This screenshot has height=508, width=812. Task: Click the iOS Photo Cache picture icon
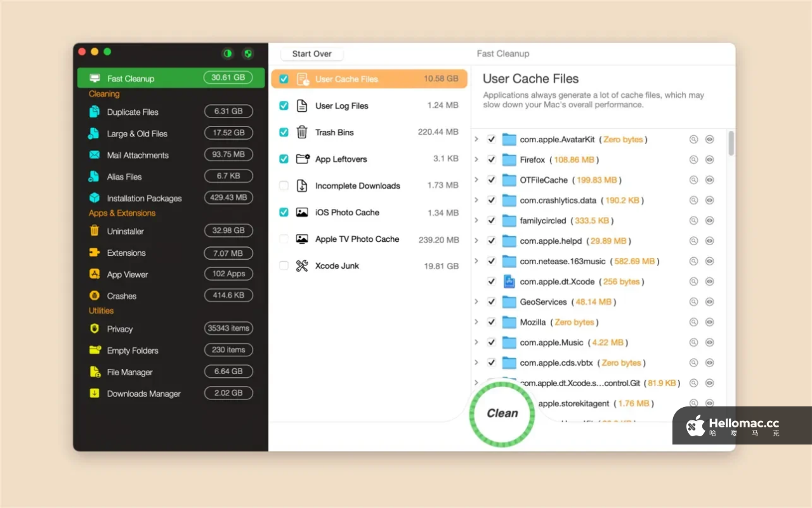pyautogui.click(x=302, y=212)
